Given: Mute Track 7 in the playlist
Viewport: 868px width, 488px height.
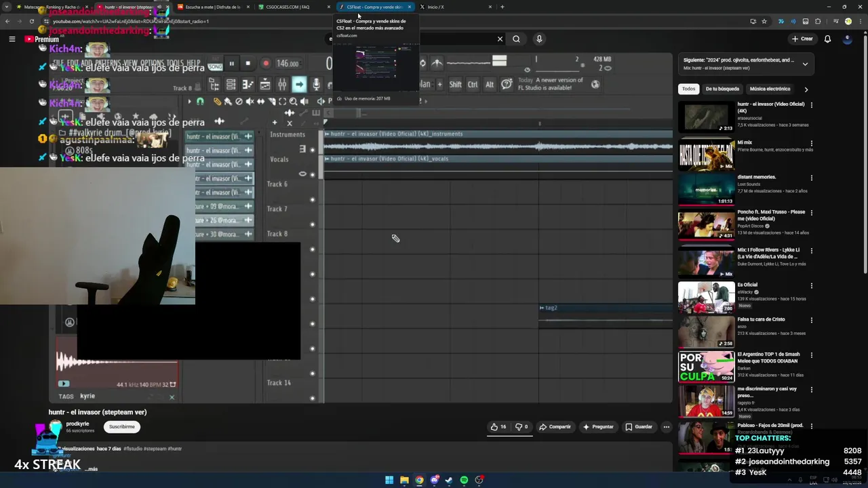Looking at the screenshot, I should point(313,224).
